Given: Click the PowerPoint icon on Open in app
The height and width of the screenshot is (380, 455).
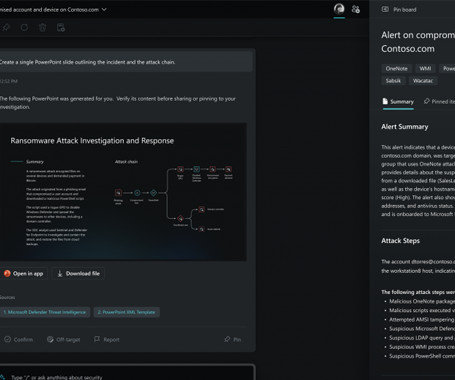Looking at the screenshot, I should (x=7, y=274).
